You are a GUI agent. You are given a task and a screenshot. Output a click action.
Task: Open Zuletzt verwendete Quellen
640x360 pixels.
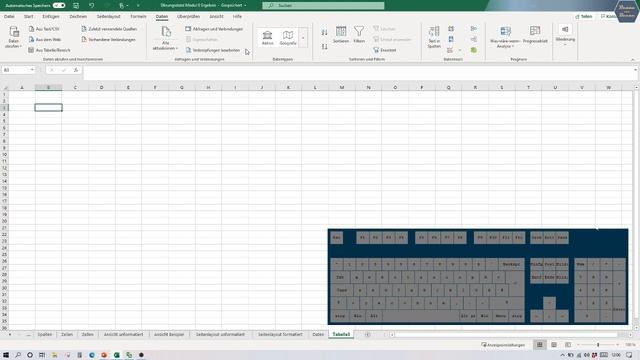tap(109, 29)
